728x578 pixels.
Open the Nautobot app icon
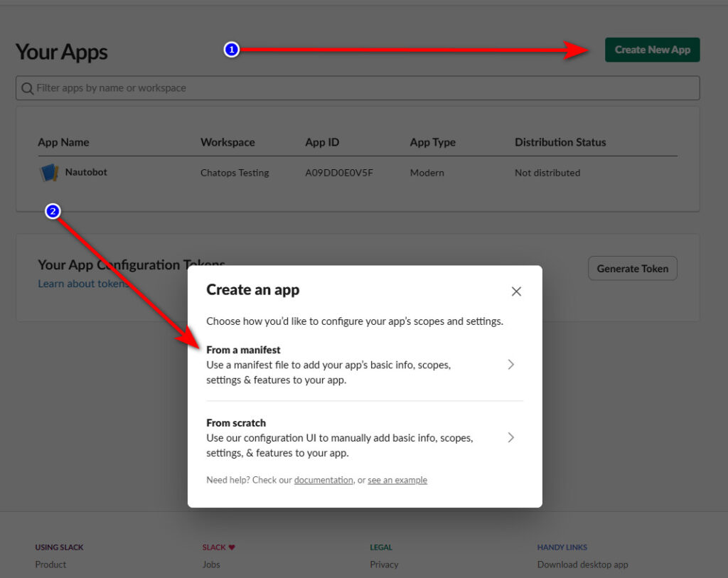49,172
